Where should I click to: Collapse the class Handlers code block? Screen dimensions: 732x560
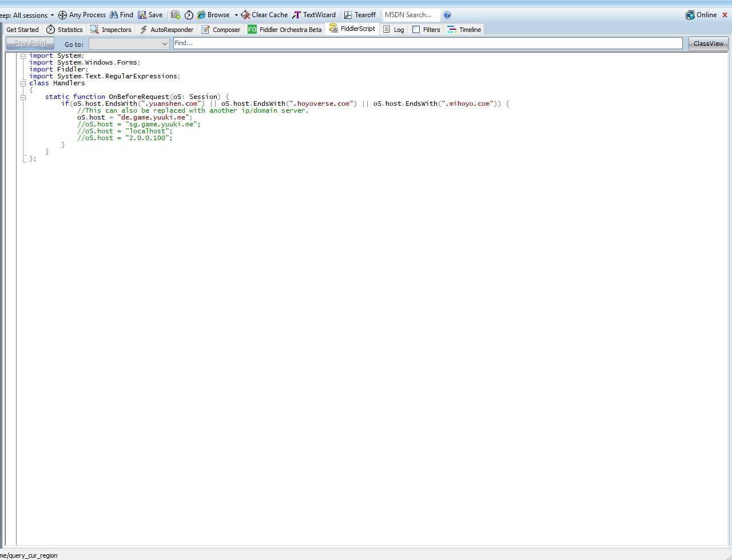(x=23, y=84)
